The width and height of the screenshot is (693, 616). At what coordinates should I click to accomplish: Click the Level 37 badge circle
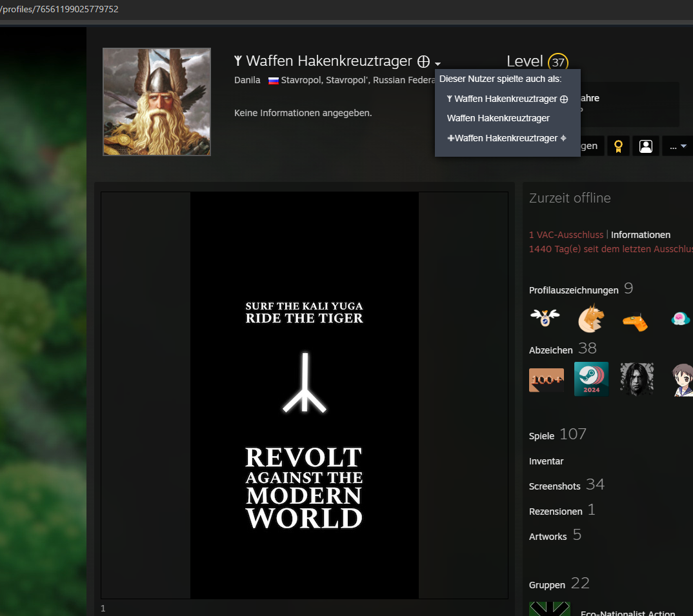(558, 63)
